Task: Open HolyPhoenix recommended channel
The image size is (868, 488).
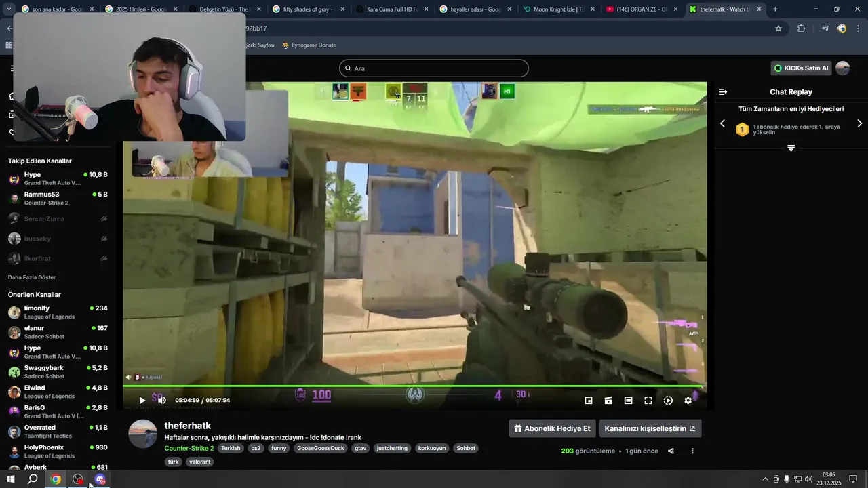Action: coord(58,451)
